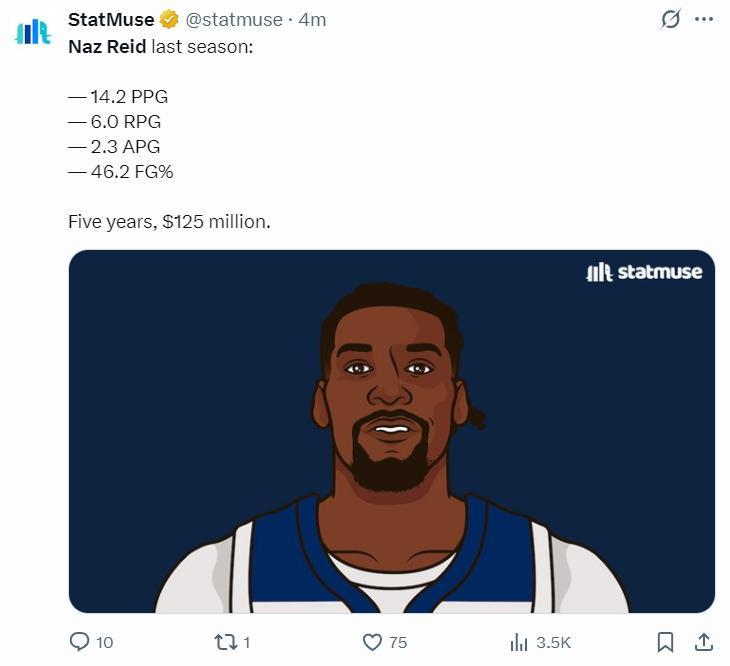The image size is (730, 666).
Task: Click the 4m timestamp
Action: click(313, 20)
